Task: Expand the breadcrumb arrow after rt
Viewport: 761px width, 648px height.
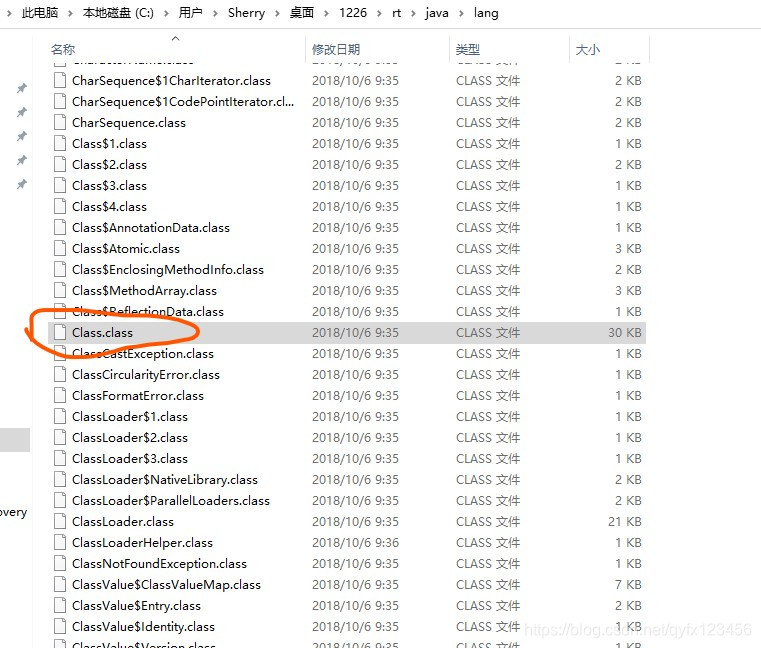Action: (x=413, y=13)
